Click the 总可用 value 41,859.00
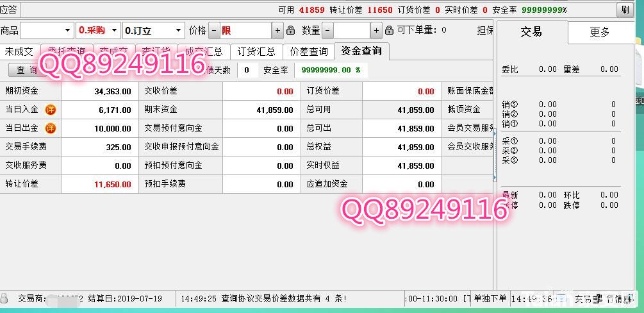 tap(416, 110)
